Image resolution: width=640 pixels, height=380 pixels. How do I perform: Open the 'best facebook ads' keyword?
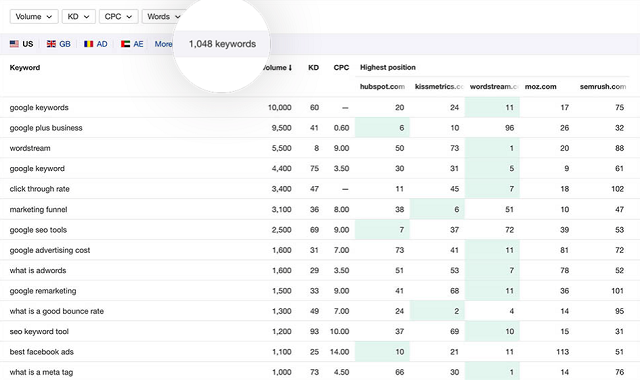click(42, 352)
